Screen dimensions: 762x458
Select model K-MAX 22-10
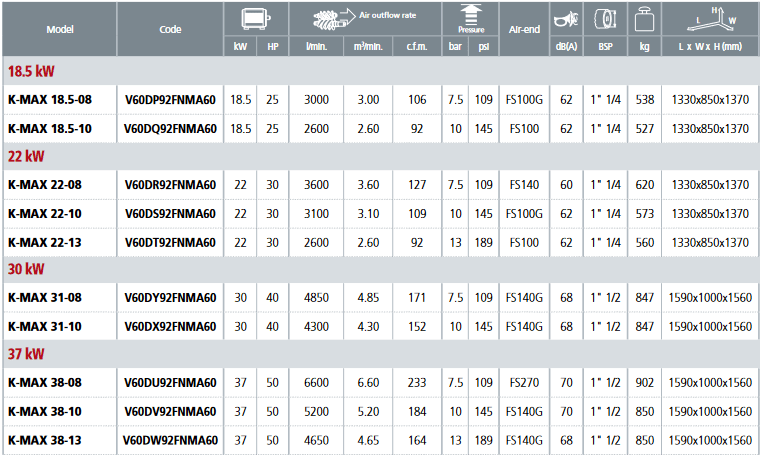45,213
